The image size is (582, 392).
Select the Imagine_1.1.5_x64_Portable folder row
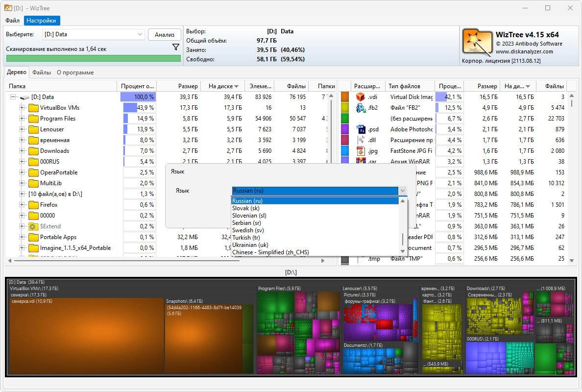point(75,248)
